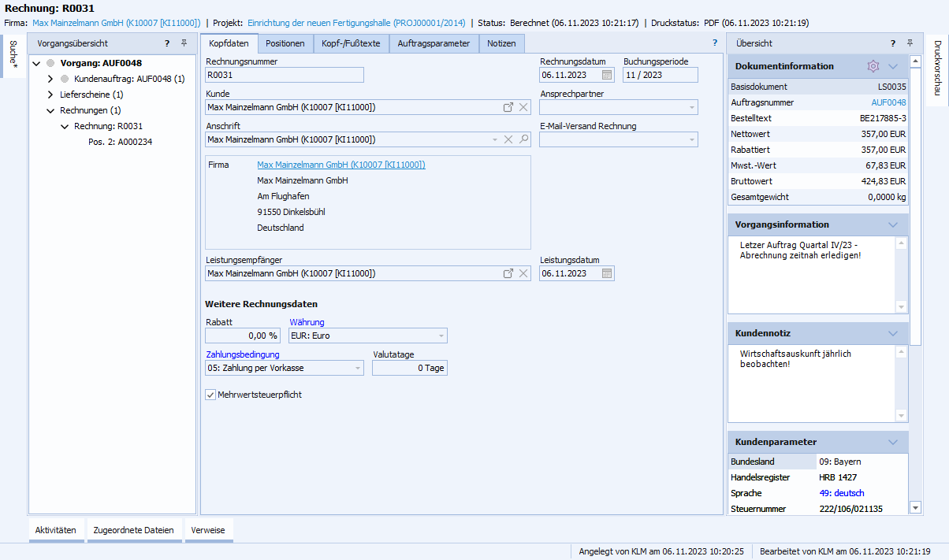Click the search icon in Anschrift field
949x560 pixels.
523,139
